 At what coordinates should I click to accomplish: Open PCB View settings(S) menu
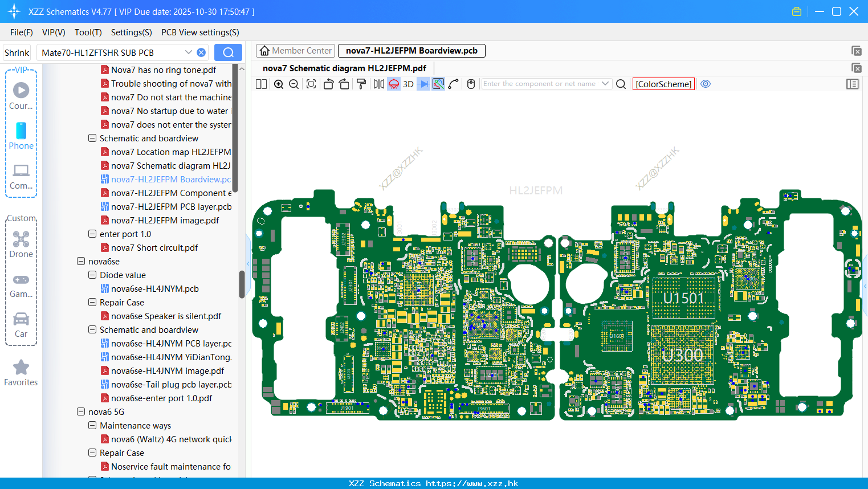(x=200, y=32)
